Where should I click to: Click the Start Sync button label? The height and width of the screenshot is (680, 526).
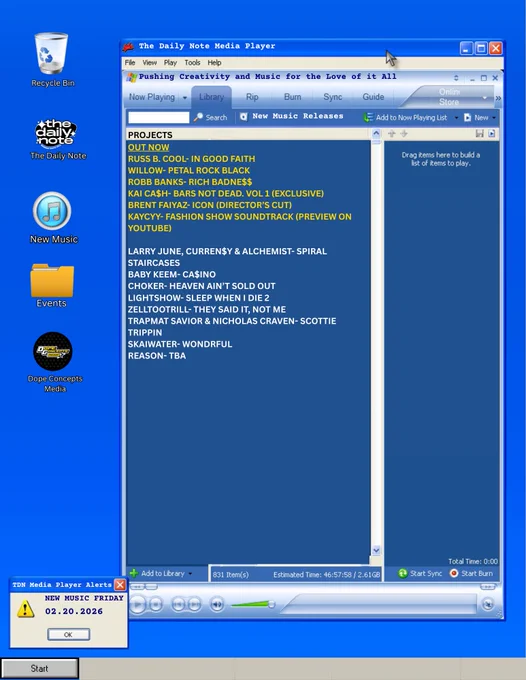click(x=426, y=573)
